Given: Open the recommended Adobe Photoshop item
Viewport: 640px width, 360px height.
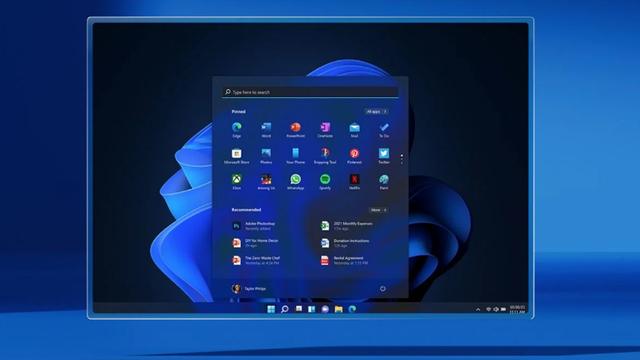Looking at the screenshot, I should coord(254,226).
